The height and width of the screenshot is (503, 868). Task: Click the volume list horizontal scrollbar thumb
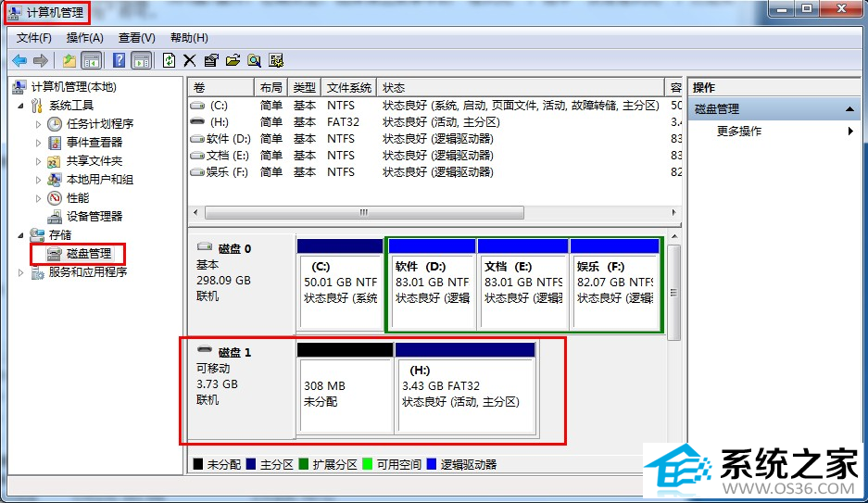pyautogui.click(x=364, y=212)
